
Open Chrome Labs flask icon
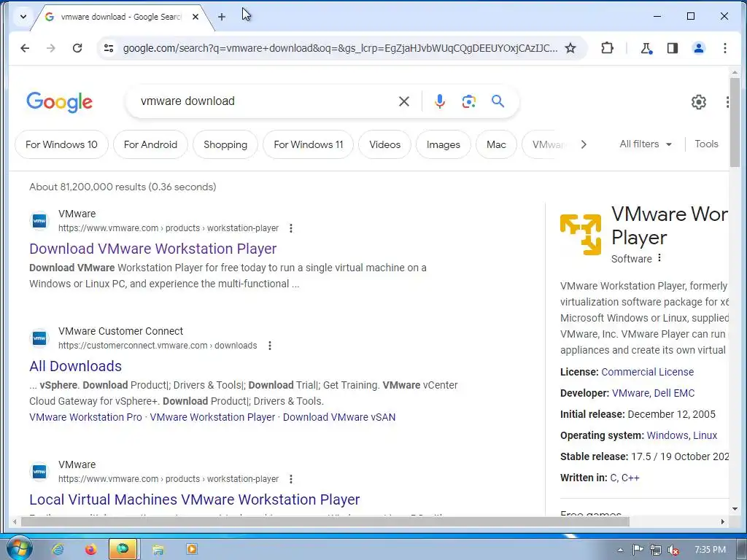tap(646, 48)
